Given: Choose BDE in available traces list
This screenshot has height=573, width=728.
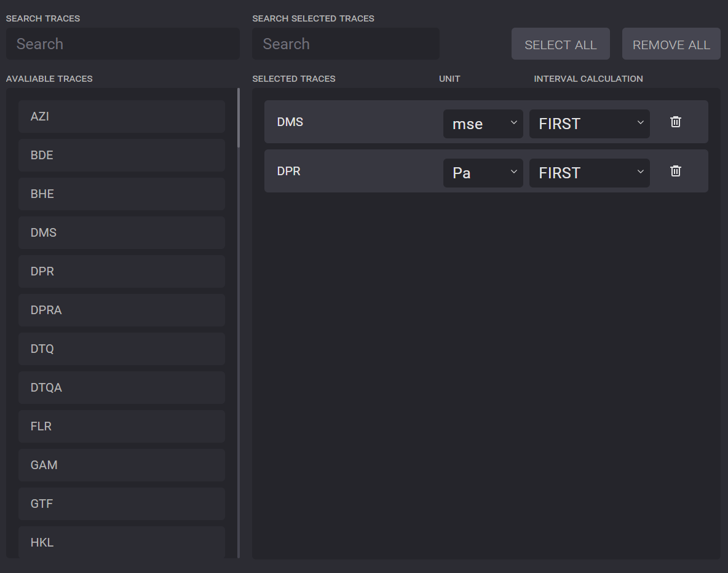Looking at the screenshot, I should tap(121, 155).
